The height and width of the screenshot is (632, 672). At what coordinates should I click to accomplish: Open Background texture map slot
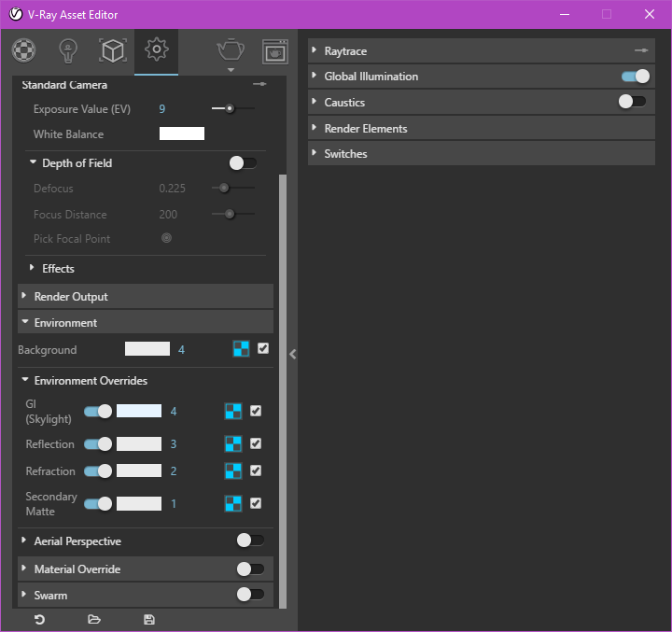coord(242,349)
